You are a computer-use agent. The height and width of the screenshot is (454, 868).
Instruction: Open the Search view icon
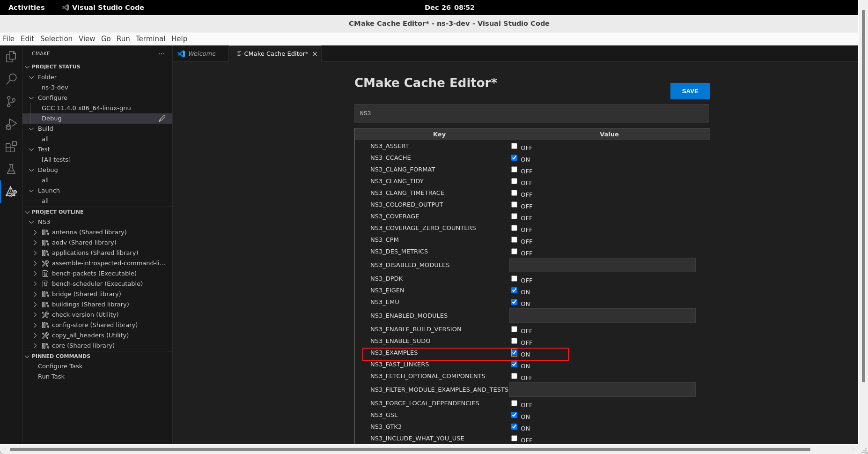pos(11,79)
